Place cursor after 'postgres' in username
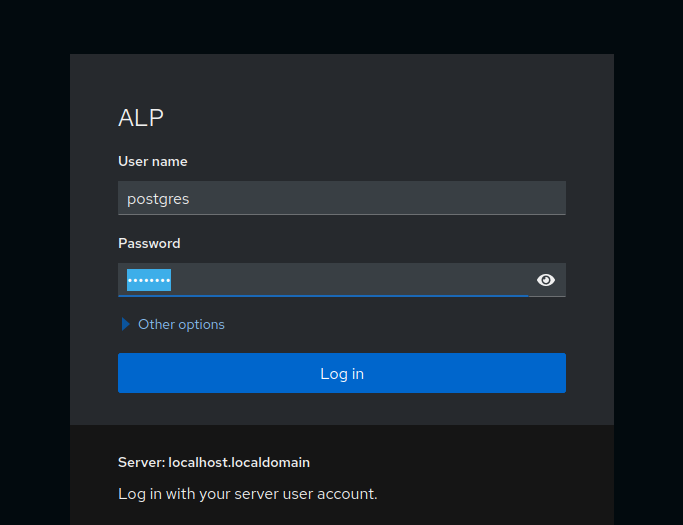Viewport: 683px width, 525px height. click(190, 199)
